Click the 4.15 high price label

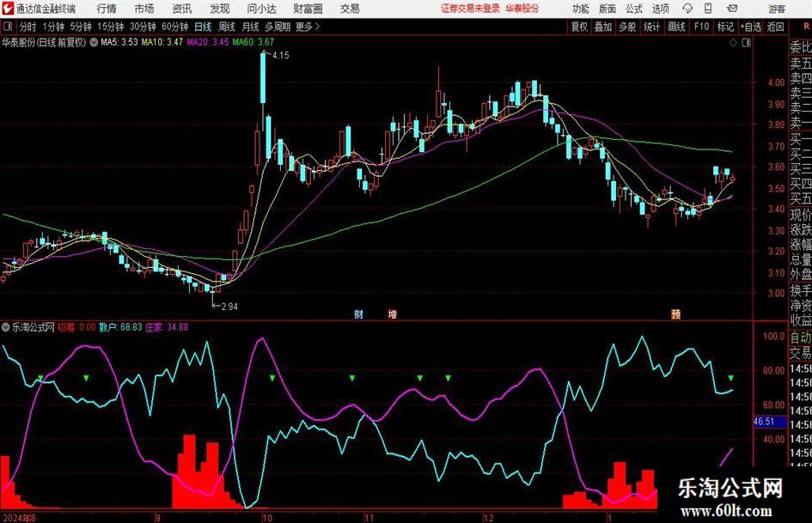pos(280,56)
